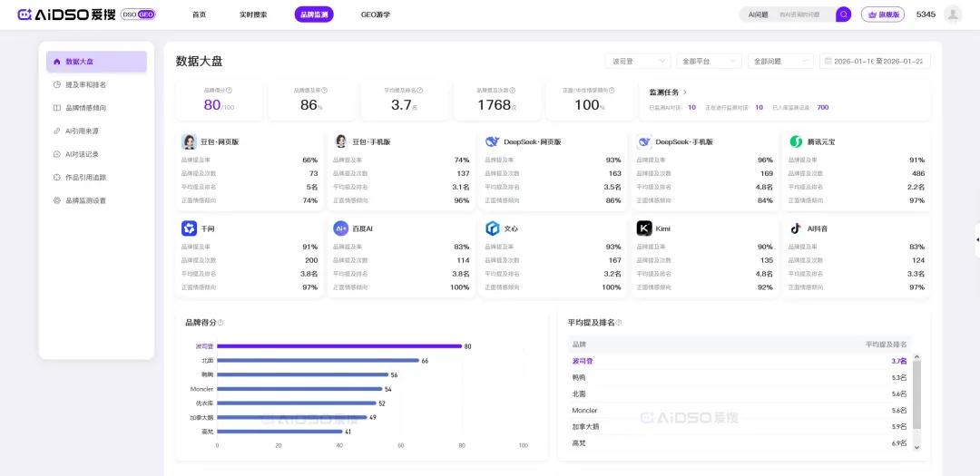Screen dimensions: 980x476
Task: Open the 监测任务 link
Action: 669,92
